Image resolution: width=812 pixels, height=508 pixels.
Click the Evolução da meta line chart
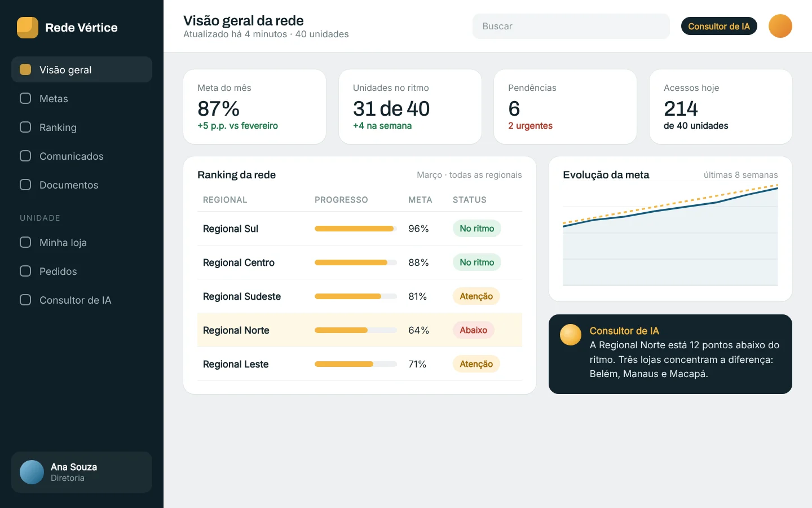[670, 234]
